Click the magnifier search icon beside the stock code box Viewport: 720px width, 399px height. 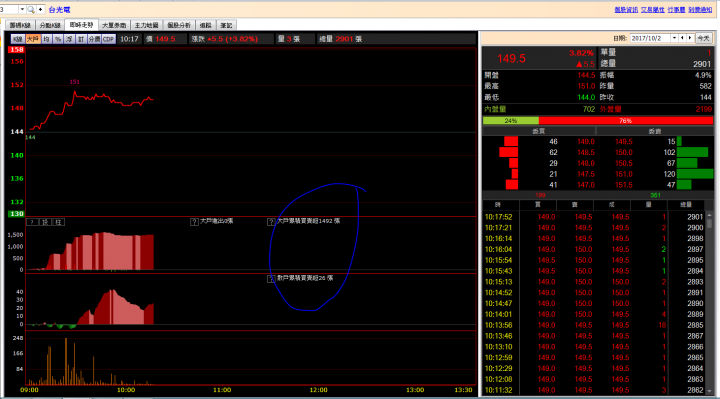[31, 9]
